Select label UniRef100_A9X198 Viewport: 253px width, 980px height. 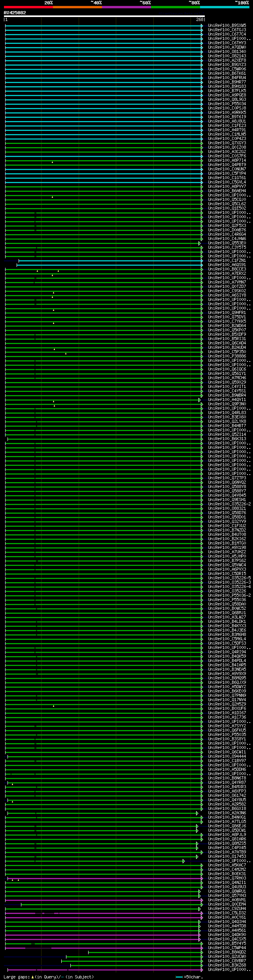pos(227,548)
